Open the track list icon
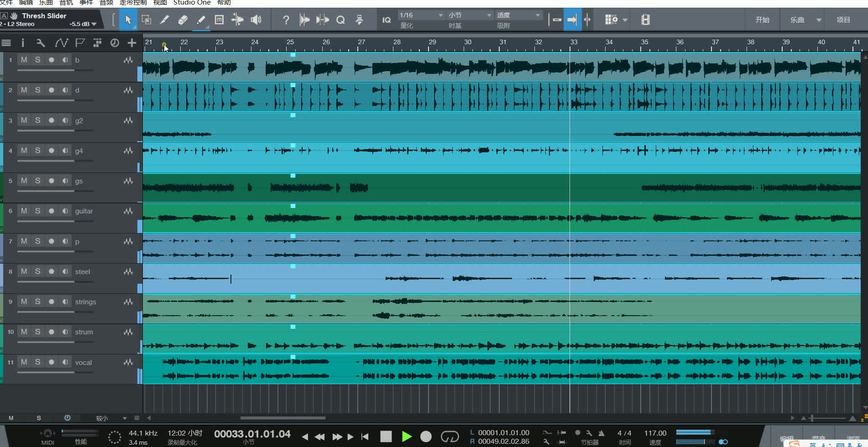The height and width of the screenshot is (447, 868). [x=6, y=43]
